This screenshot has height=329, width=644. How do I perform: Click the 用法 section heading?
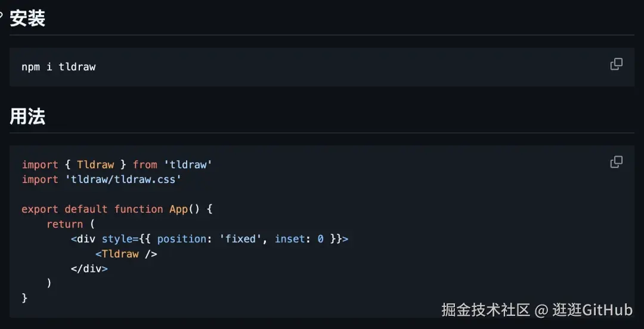[27, 117]
